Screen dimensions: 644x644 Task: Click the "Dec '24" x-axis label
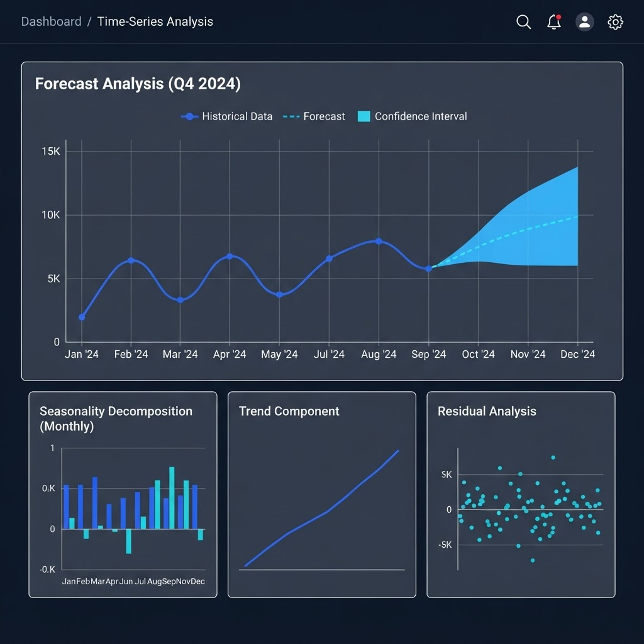(577, 354)
